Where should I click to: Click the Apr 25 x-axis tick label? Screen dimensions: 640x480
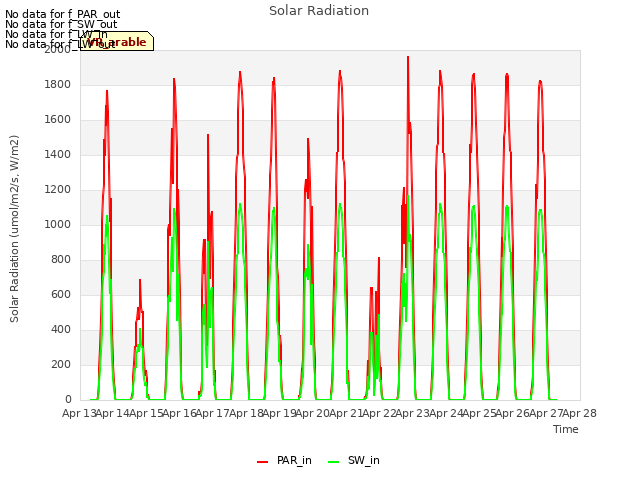pos(480,413)
